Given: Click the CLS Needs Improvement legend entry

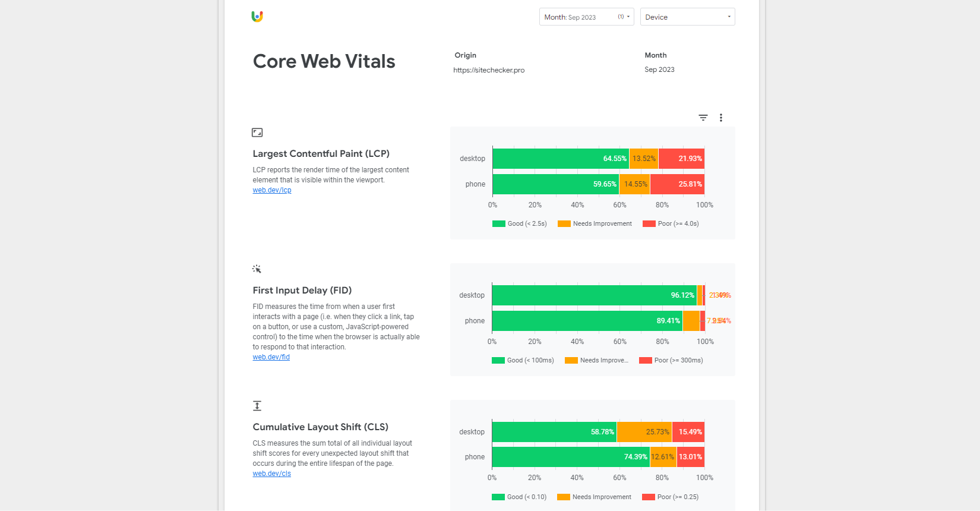Looking at the screenshot, I should point(594,497).
